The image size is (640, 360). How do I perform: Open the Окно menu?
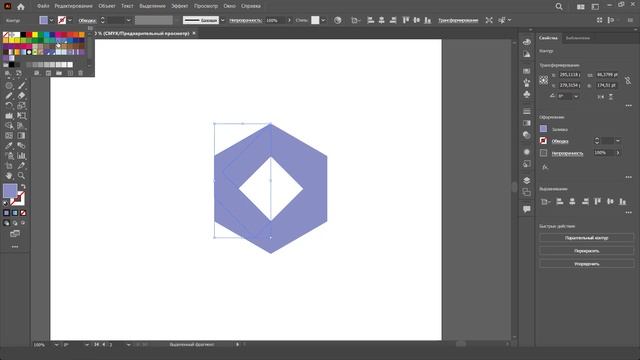pos(229,6)
